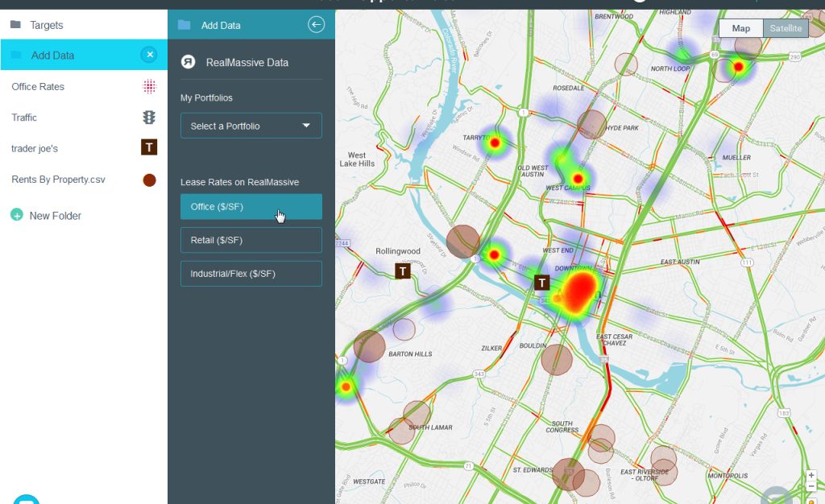Image resolution: width=825 pixels, height=504 pixels.
Task: Click the trader joe's T layer icon
Action: coord(149,147)
